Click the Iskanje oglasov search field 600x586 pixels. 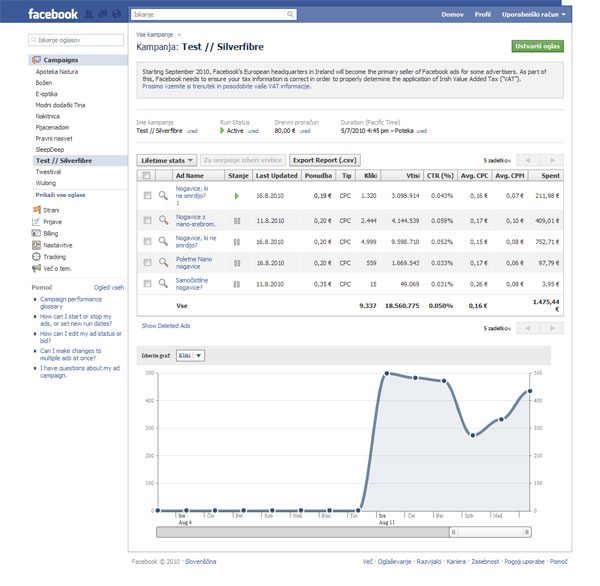[x=76, y=40]
